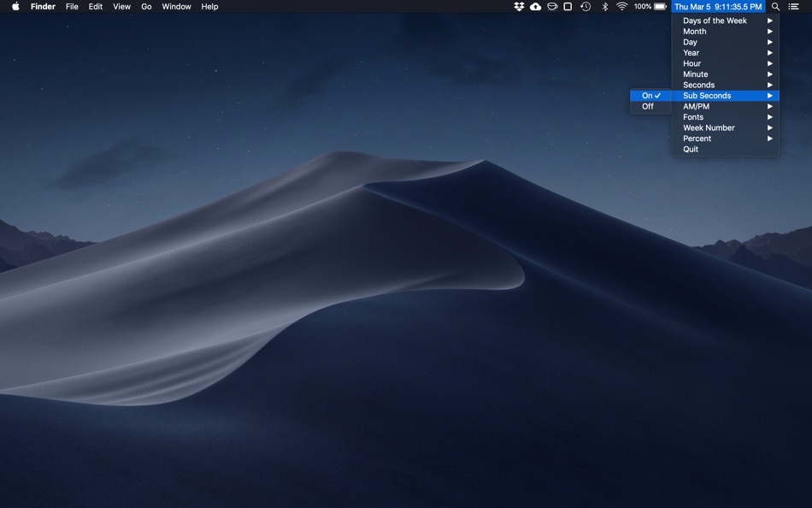
Task: Open the Dropbox menu bar icon
Action: point(519,6)
